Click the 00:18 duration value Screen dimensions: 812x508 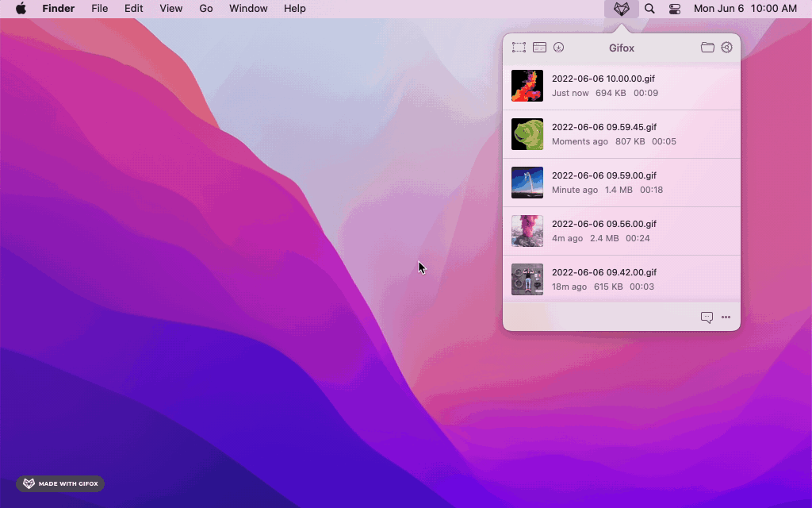tap(652, 190)
